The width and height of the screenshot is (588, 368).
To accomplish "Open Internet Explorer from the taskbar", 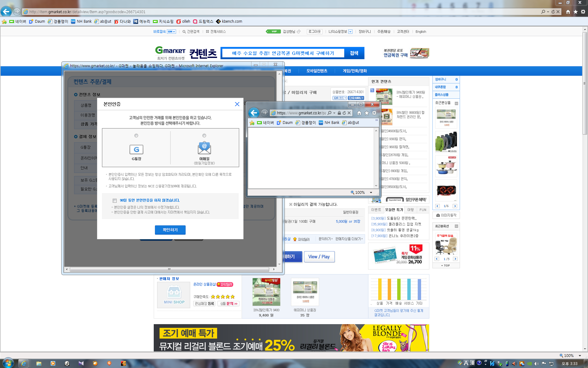I will click(24, 363).
